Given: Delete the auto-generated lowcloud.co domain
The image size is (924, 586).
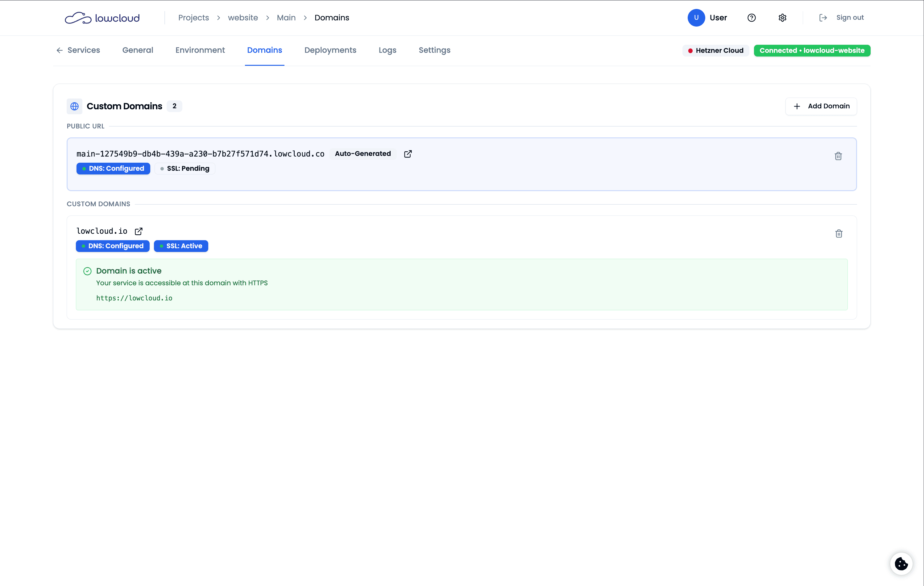Looking at the screenshot, I should [838, 156].
